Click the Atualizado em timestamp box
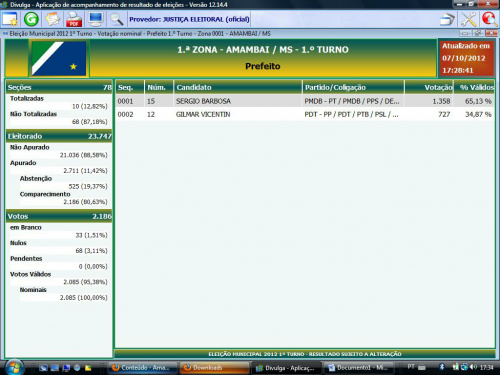Viewport: 500px width, 375px height. click(466, 58)
